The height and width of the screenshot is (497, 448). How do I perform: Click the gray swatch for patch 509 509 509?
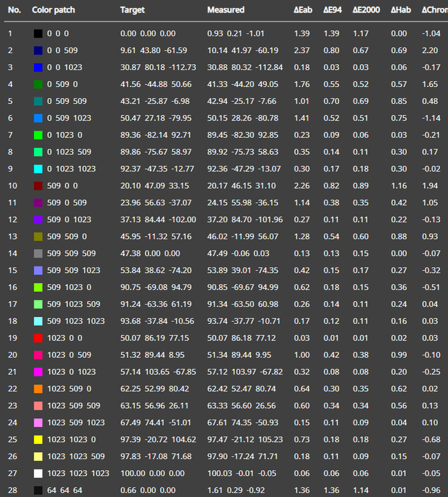[x=38, y=254]
